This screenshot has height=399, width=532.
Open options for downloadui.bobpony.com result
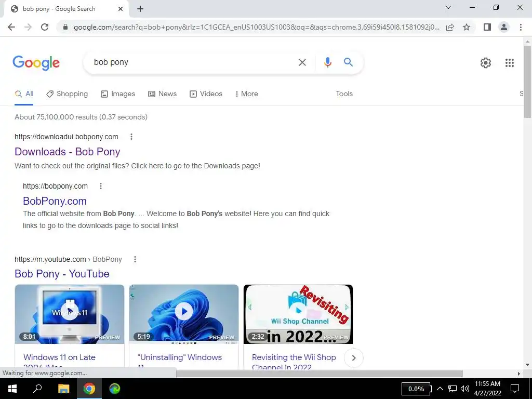(x=131, y=137)
